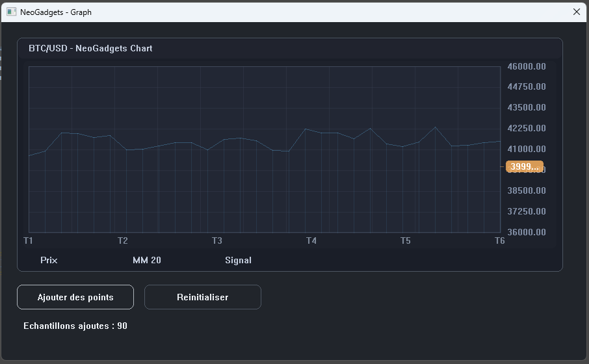
Task: Click the orange 3999... price marker
Action: (525, 167)
